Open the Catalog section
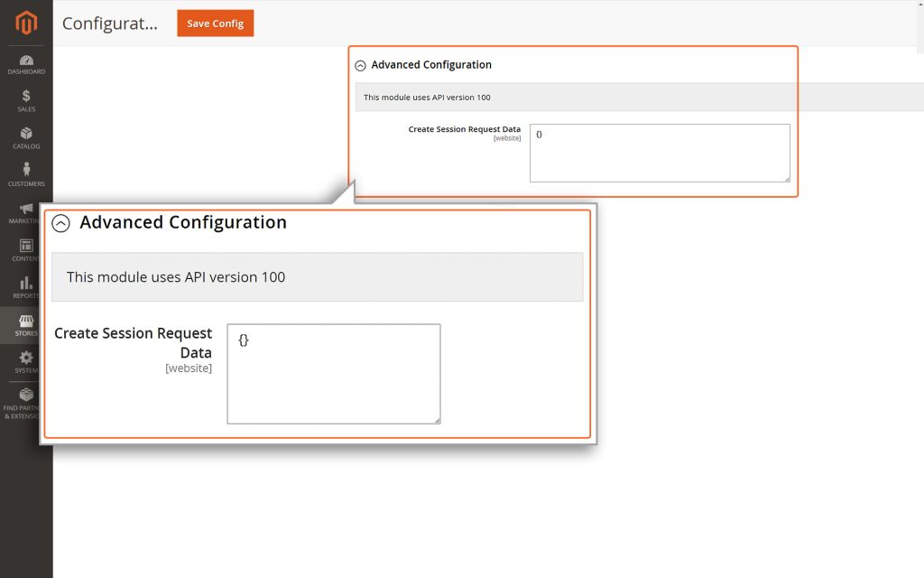Screen dimensions: 924x578 (25, 137)
